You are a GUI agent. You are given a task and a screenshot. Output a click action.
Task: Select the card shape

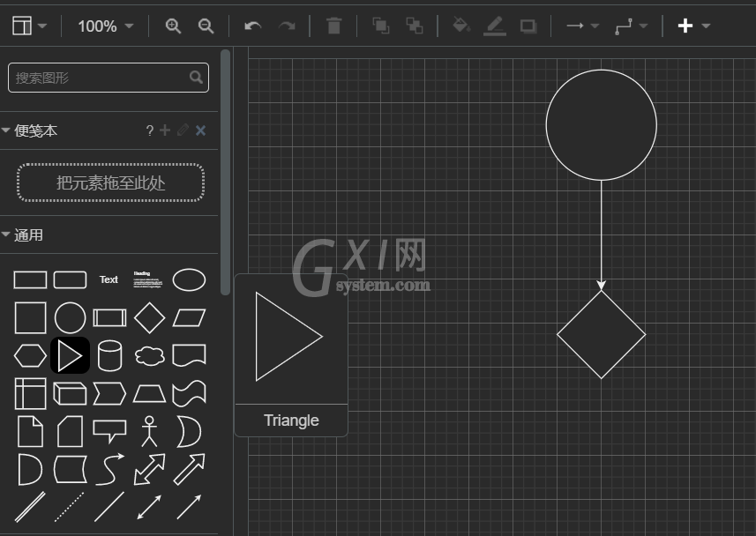70,431
